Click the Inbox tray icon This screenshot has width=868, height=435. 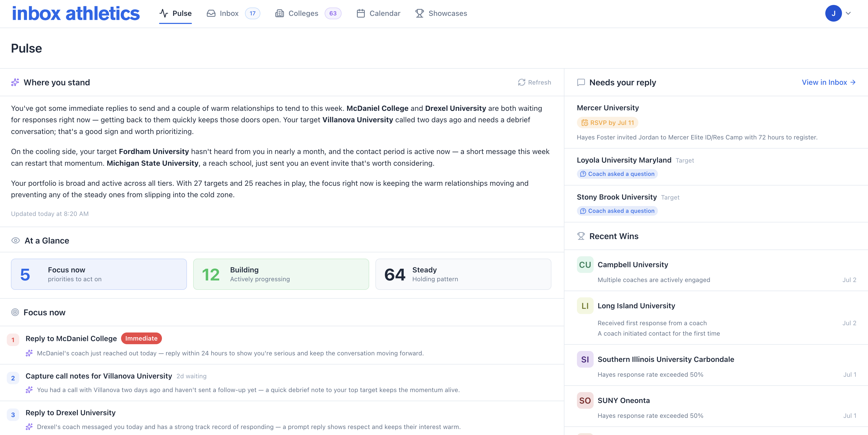point(211,14)
